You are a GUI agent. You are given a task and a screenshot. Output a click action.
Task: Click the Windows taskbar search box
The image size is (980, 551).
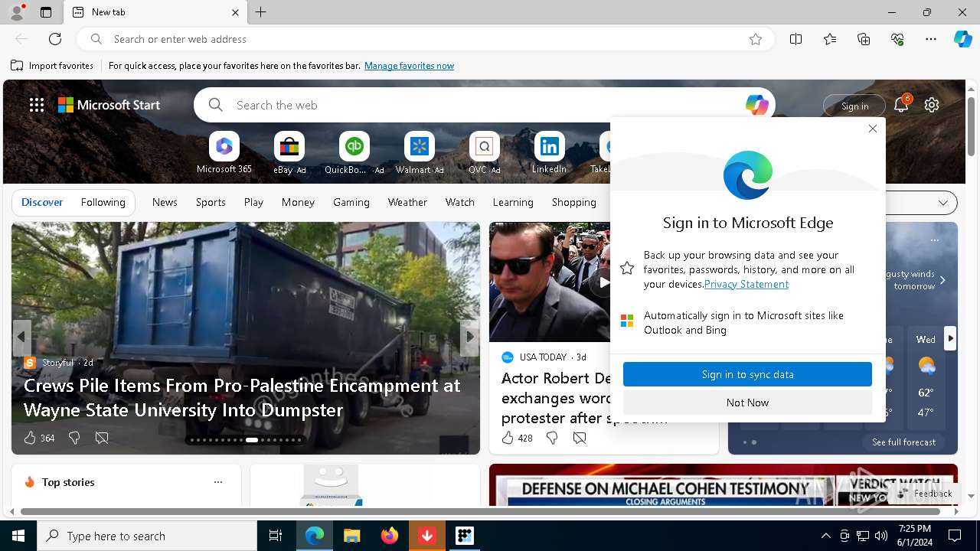point(147,536)
